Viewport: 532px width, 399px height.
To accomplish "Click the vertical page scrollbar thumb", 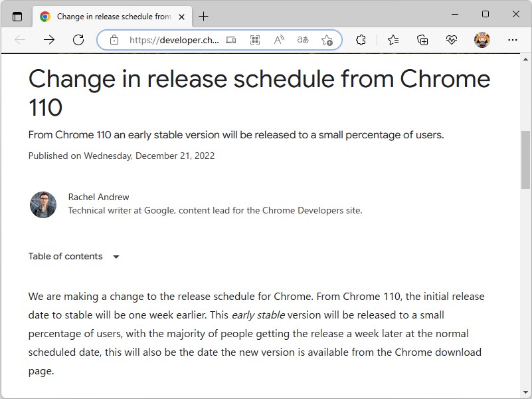I will [x=525, y=160].
